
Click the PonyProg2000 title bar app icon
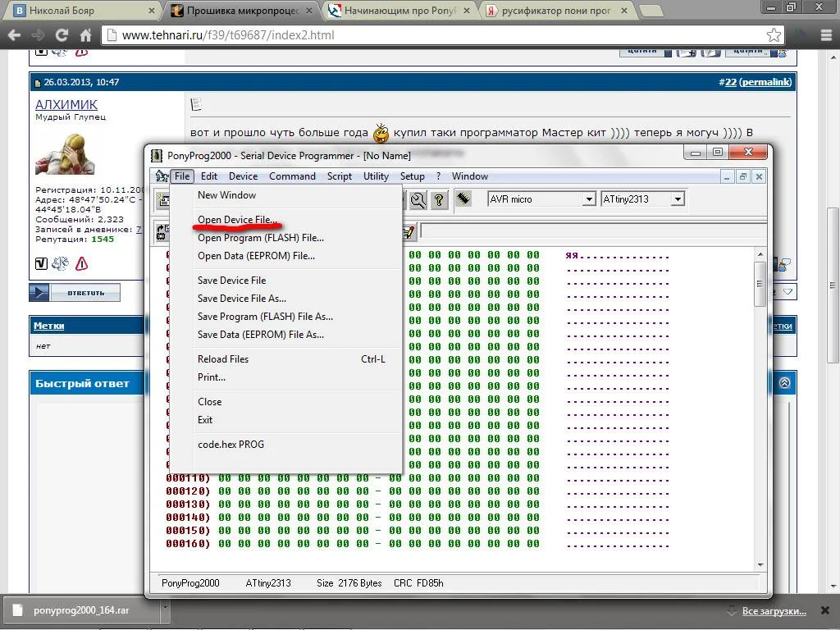157,155
